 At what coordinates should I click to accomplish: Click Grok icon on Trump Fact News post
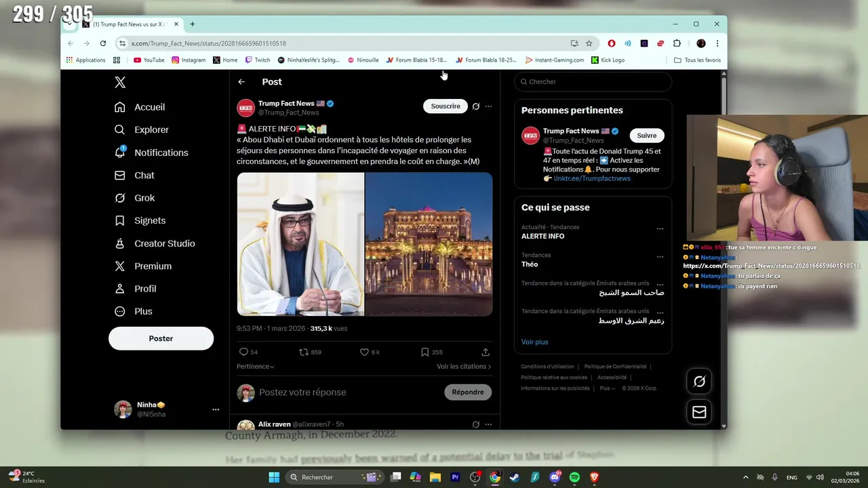pos(476,106)
